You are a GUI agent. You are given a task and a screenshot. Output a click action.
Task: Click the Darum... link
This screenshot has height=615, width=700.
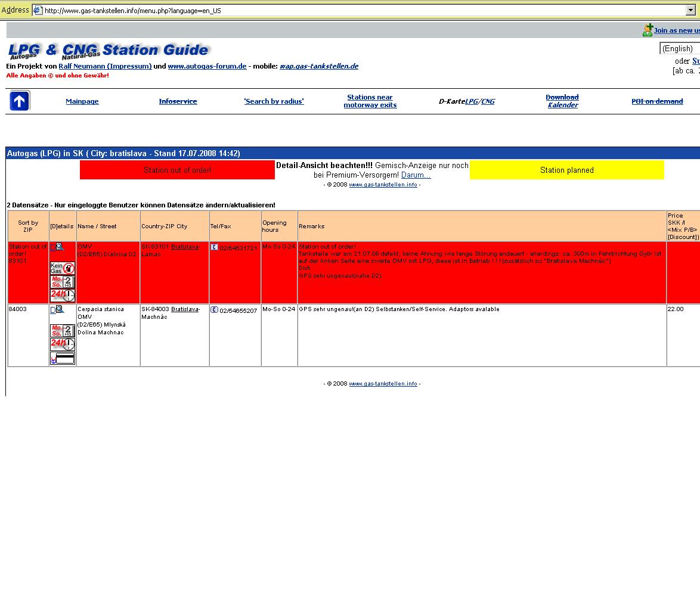click(416, 175)
